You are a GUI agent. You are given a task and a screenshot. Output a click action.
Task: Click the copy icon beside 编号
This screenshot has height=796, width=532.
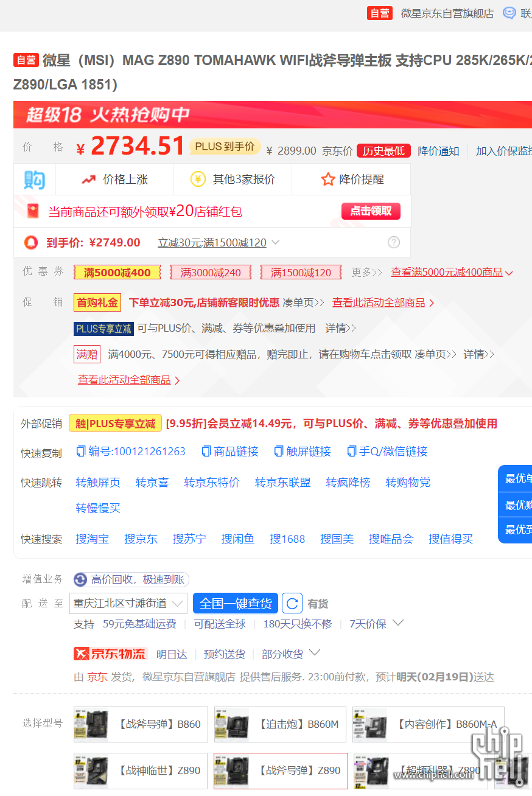pyautogui.click(x=80, y=451)
